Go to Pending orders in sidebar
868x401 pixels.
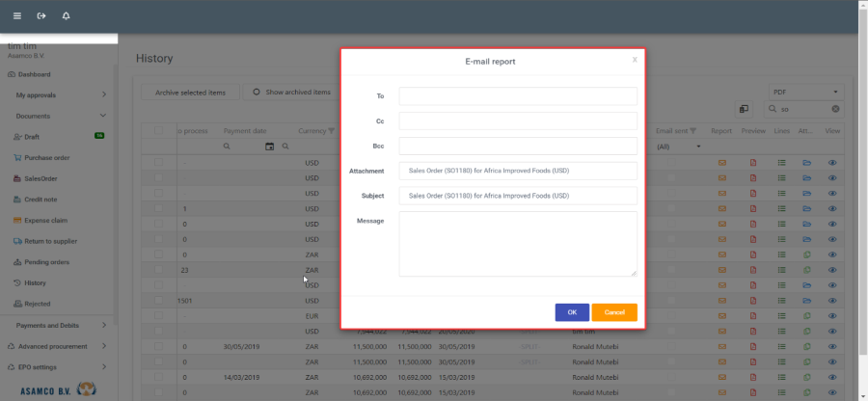[46, 262]
